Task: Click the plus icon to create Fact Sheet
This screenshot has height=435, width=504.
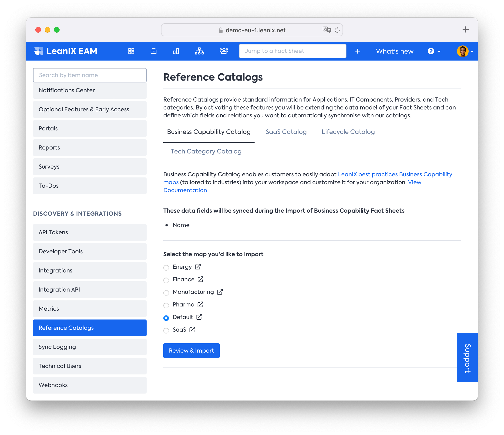Action: (x=358, y=51)
